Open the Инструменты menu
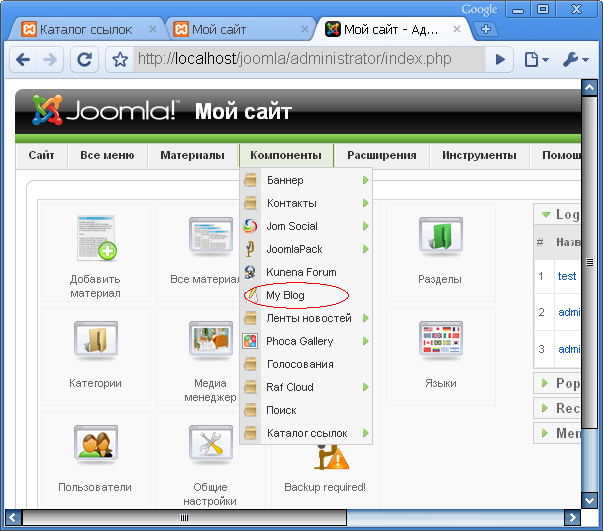The width and height of the screenshot is (603, 531). (479, 155)
